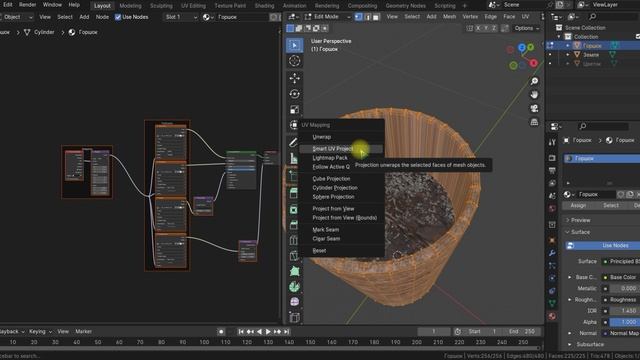The width and height of the screenshot is (640, 360).
Task: Toggle Collection visibility checkbox in outliner
Action: click(x=638, y=37)
